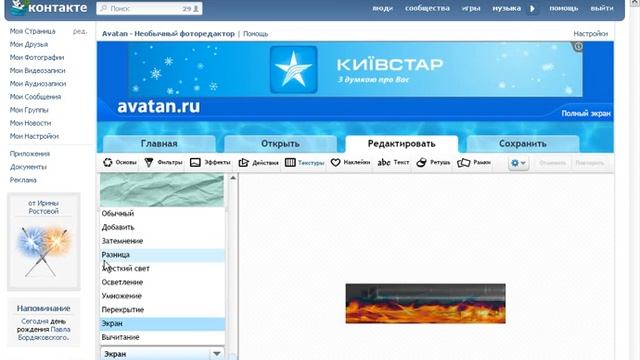
Task: Open Мои Видеозаписи in sidebar
Action: point(38,71)
